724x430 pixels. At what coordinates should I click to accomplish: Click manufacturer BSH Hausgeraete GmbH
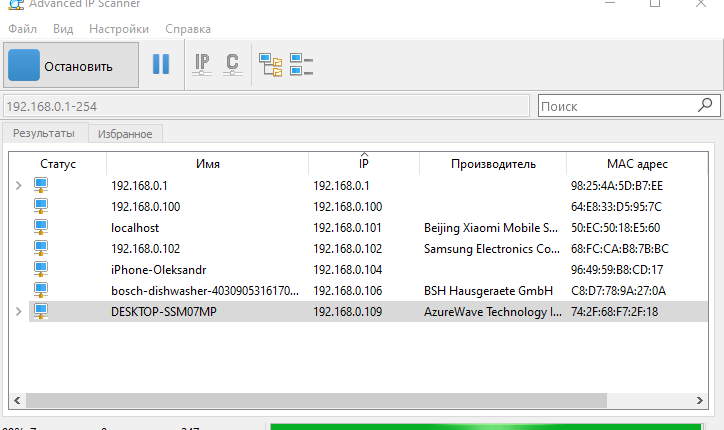(488, 291)
